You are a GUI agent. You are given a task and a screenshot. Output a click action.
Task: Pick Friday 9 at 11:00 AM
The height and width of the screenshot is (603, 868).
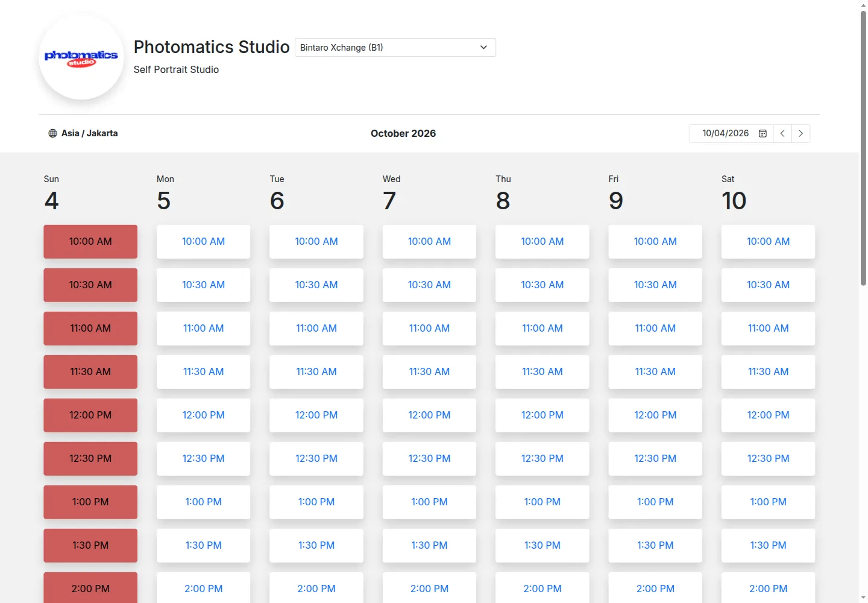[x=655, y=329]
